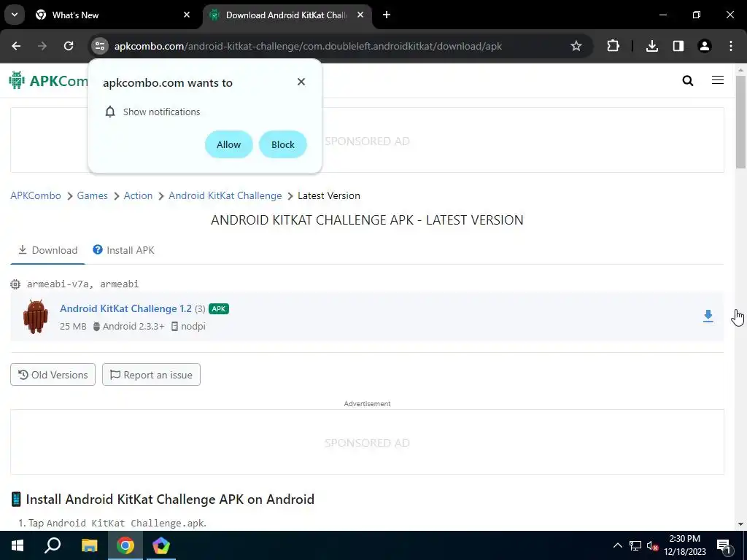This screenshot has height=560, width=747.
Task: Select the Download Android KitKat Challenge tab
Action: pyautogui.click(x=287, y=15)
